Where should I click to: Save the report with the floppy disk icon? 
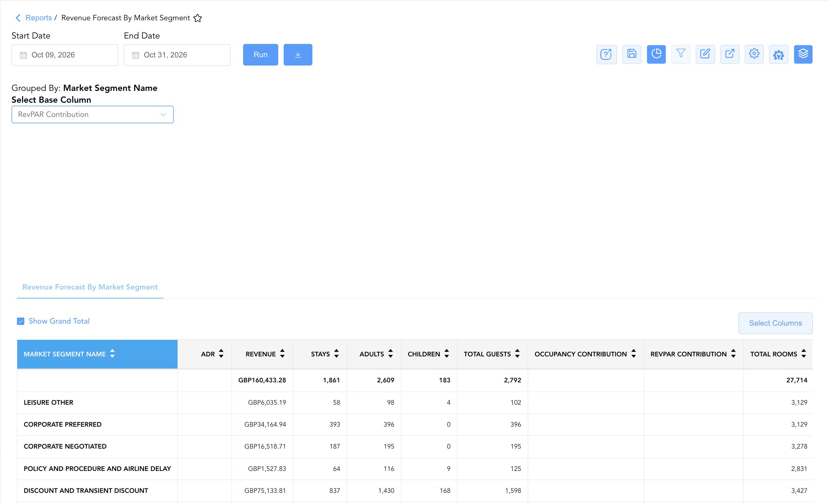pos(632,54)
